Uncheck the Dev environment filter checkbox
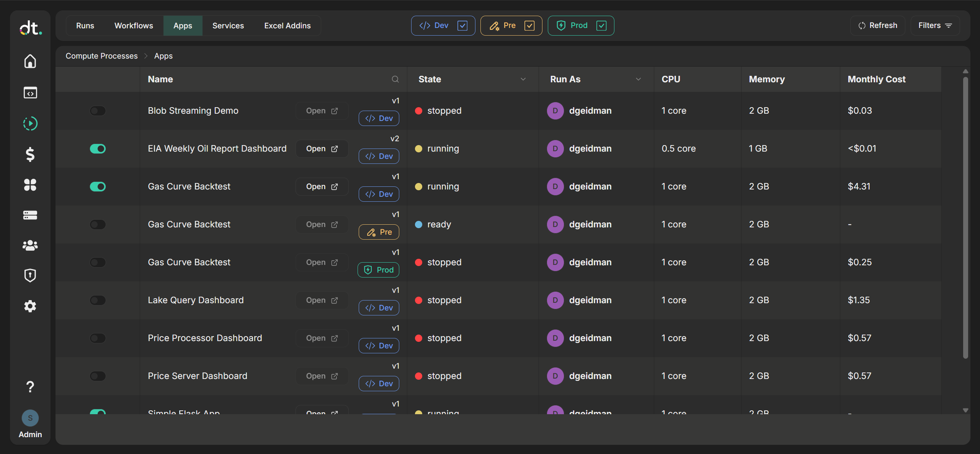This screenshot has width=980, height=454. click(462, 26)
